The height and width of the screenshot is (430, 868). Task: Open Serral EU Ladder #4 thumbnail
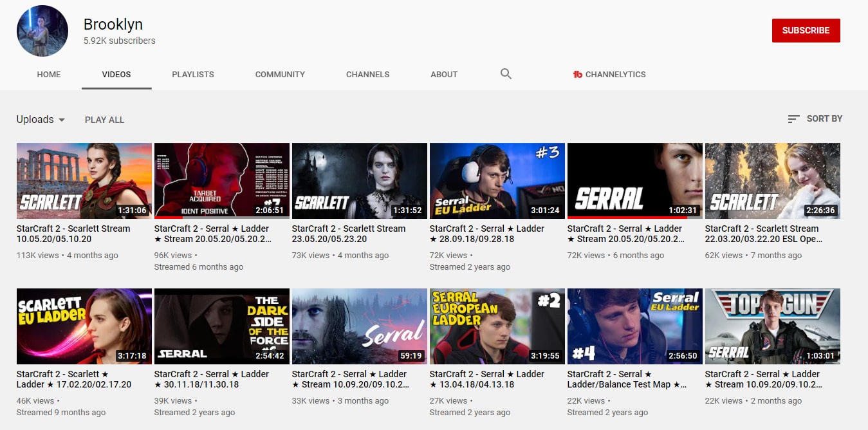coord(635,326)
